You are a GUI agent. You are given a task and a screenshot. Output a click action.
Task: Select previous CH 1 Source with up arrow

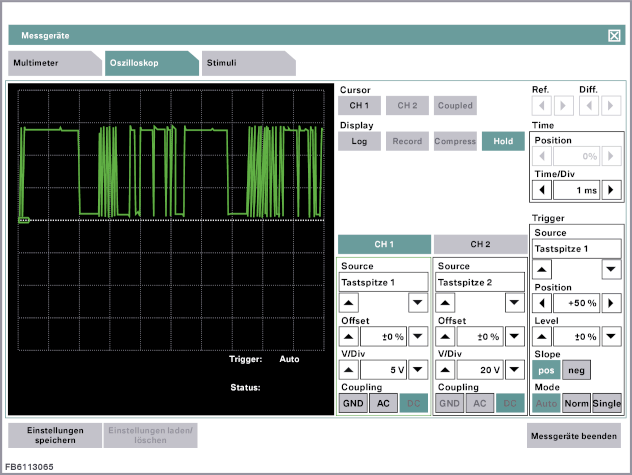tap(349, 303)
